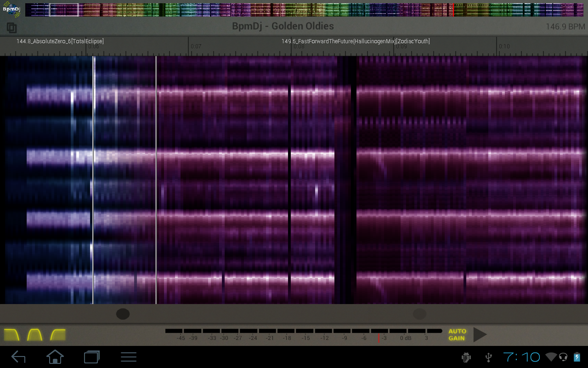This screenshot has height=368, width=588.
Task: Select the highlighted overview window in the top strip
Action: click(x=64, y=10)
